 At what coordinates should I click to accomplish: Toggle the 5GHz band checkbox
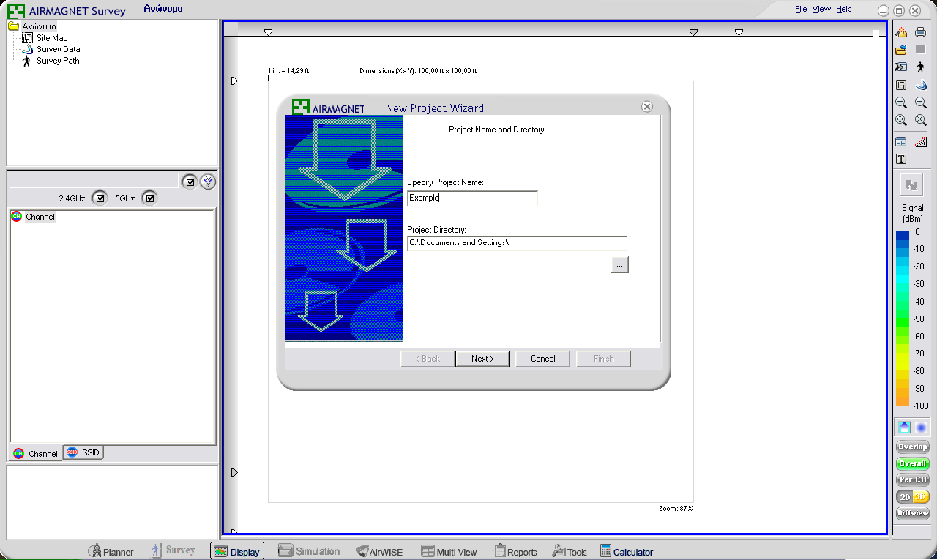149,198
